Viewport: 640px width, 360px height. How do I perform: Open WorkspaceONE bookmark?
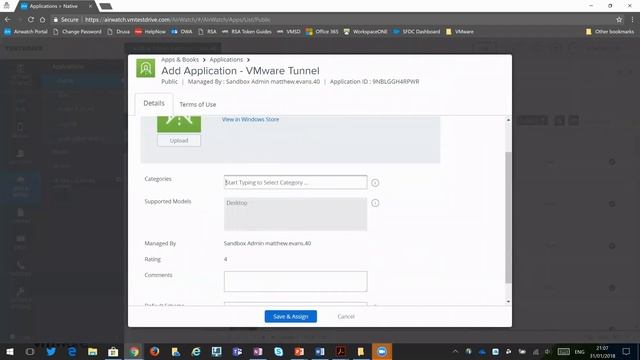(365, 31)
